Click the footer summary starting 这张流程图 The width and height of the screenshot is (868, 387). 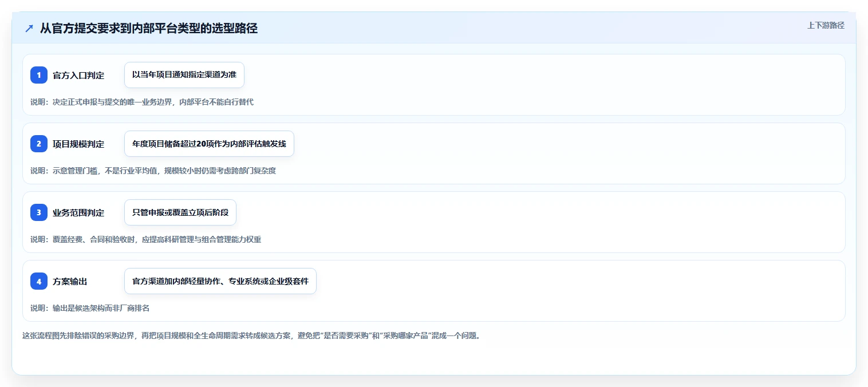tap(252, 335)
